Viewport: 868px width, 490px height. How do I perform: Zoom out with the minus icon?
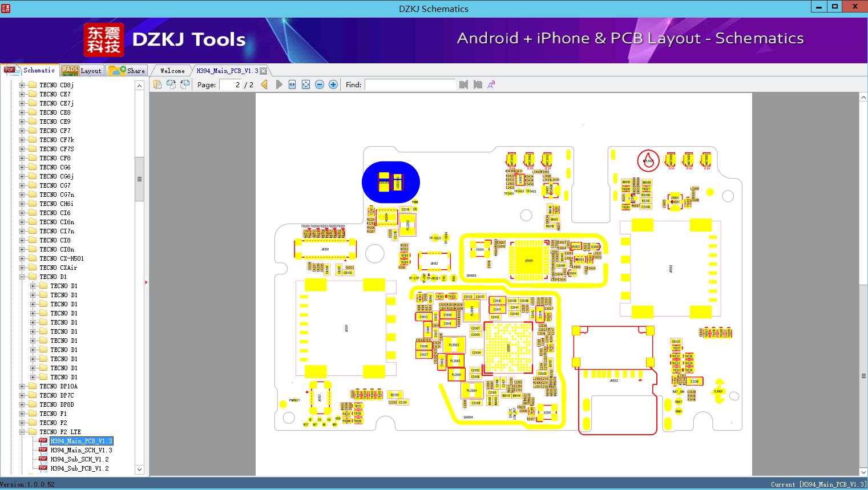pos(320,84)
